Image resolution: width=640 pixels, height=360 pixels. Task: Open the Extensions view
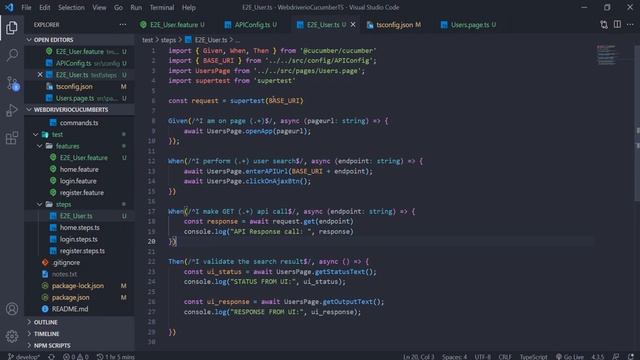pos(12,138)
